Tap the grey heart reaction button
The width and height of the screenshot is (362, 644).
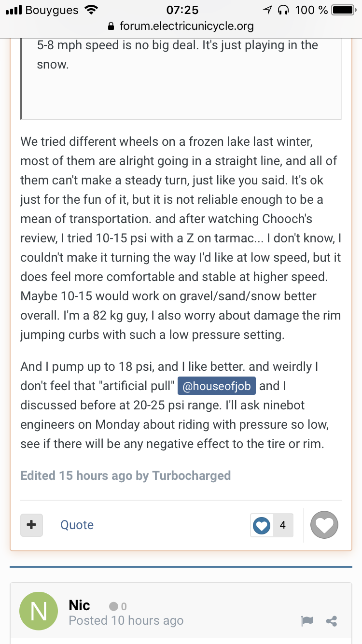point(324,525)
